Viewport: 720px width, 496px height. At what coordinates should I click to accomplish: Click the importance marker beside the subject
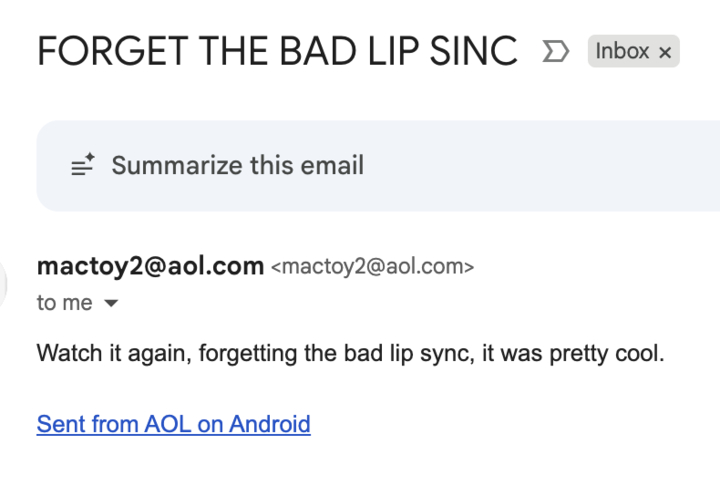(554, 51)
